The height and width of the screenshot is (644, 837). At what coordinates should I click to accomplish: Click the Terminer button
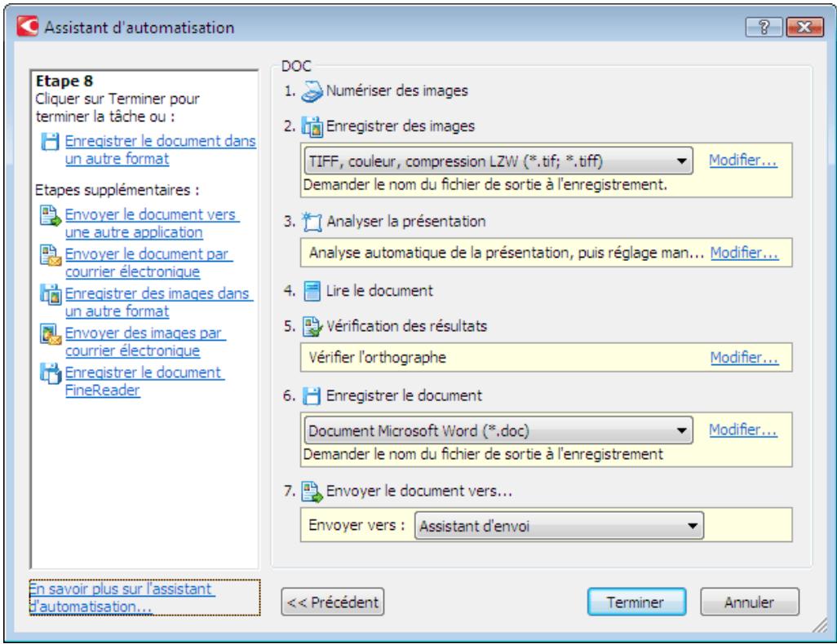[x=636, y=602]
